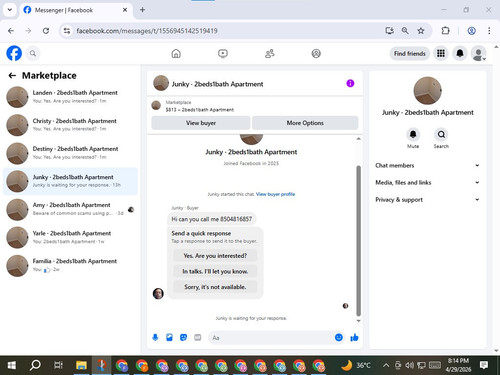Click Find friends button

click(x=410, y=53)
